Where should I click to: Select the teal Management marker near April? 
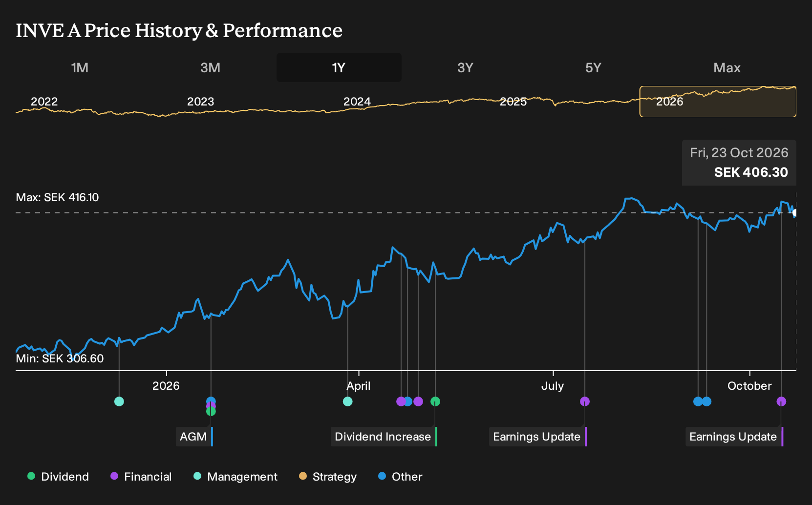click(347, 401)
